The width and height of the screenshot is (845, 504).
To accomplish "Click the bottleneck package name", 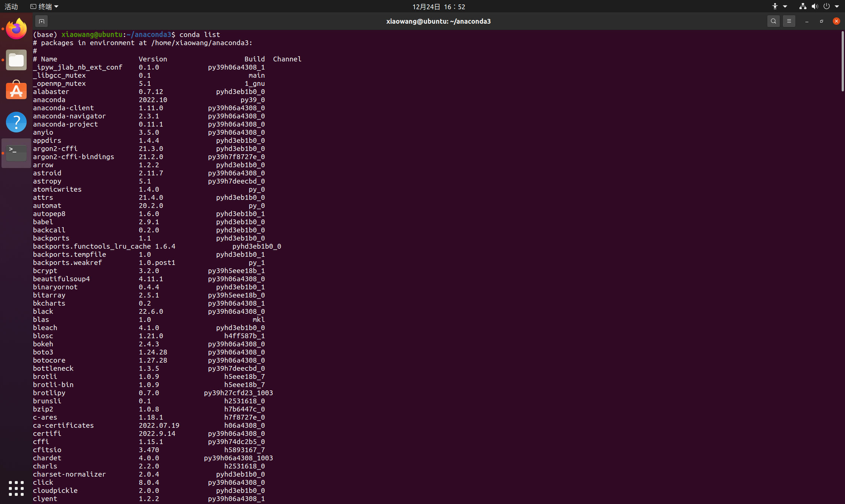I will pyautogui.click(x=53, y=368).
